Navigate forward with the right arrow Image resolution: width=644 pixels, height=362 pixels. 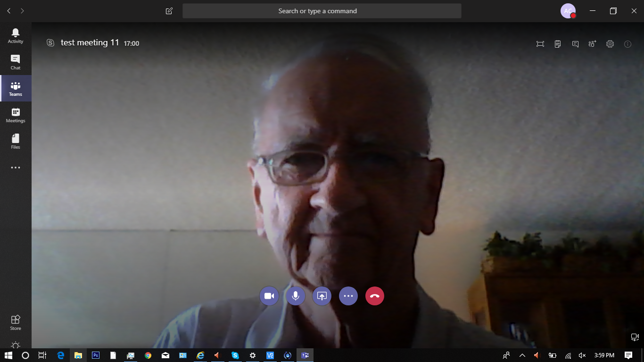tap(22, 11)
